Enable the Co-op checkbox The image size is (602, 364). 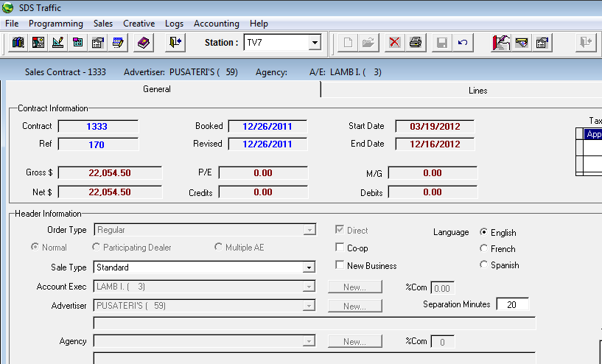tap(340, 248)
